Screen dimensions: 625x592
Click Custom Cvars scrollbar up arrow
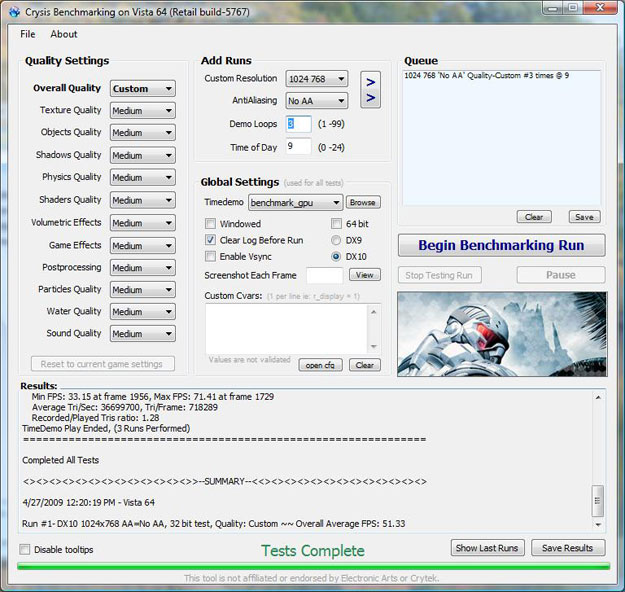click(374, 312)
